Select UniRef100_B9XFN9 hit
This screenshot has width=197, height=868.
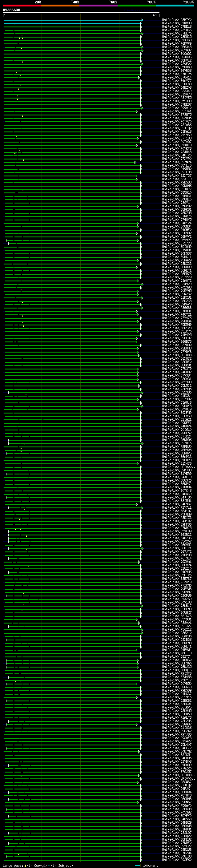(x=177, y=413)
